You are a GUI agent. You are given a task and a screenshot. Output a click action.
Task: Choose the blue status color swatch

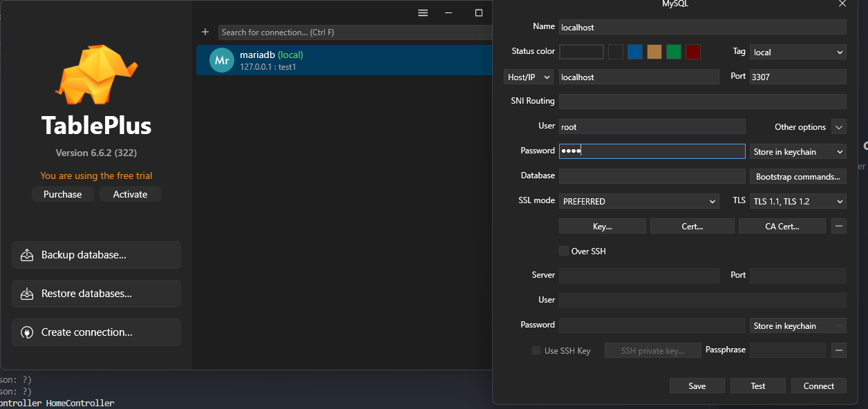pyautogui.click(x=635, y=52)
